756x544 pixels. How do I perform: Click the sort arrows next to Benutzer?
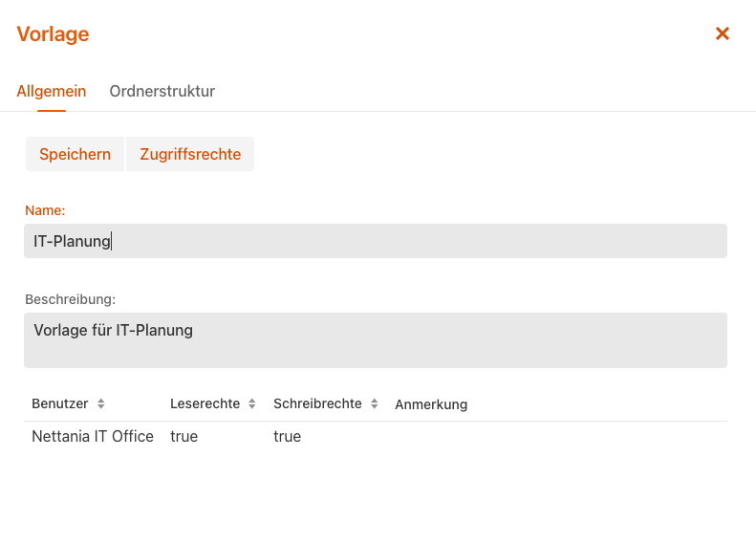click(x=101, y=404)
